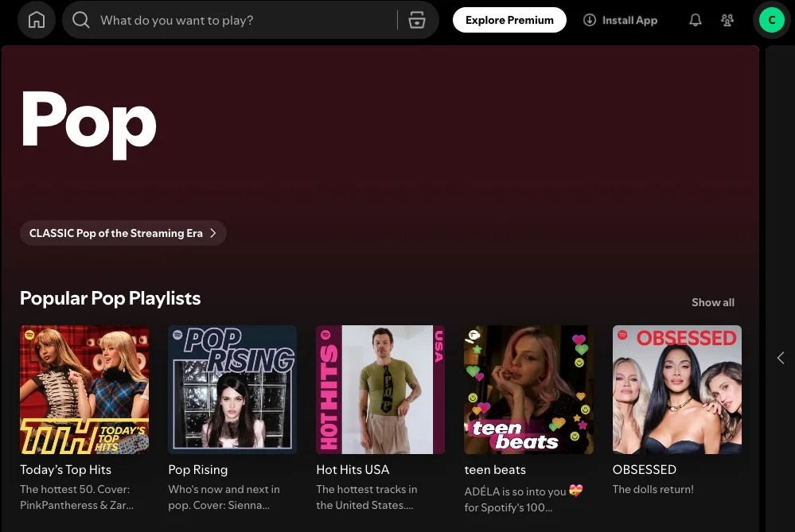Open your profile avatar menu
The image size is (795, 532).
[771, 20]
